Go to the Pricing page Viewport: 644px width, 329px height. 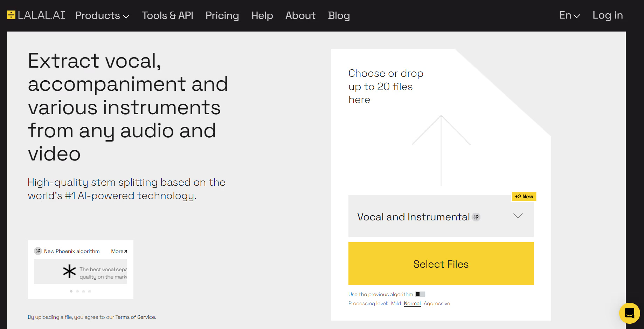click(x=222, y=15)
